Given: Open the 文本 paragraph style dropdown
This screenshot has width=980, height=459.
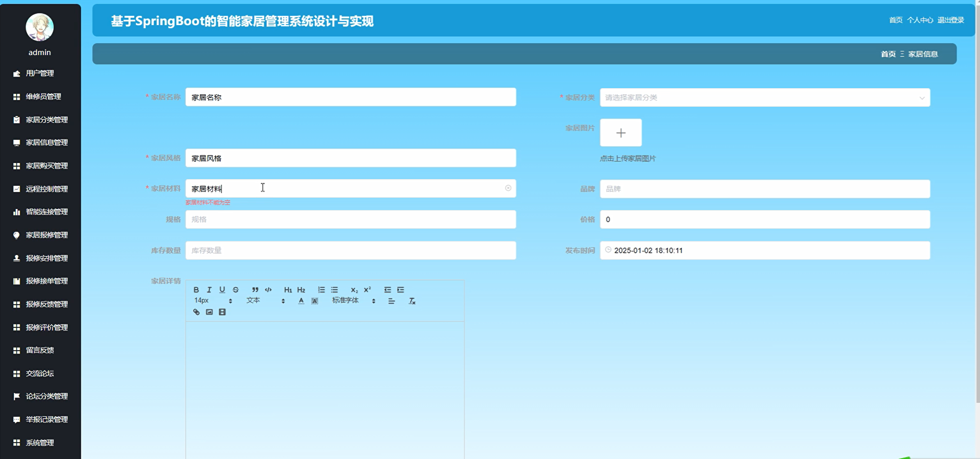Looking at the screenshot, I should (265, 301).
